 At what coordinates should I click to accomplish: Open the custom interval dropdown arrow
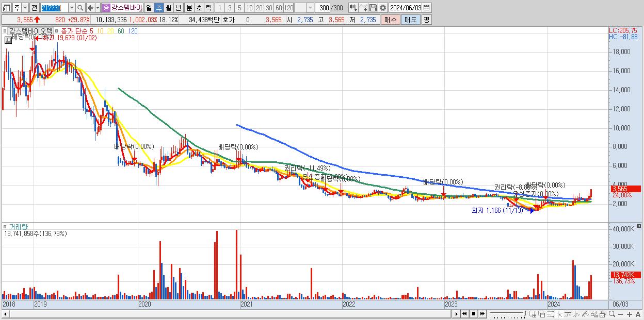[x=310, y=8]
